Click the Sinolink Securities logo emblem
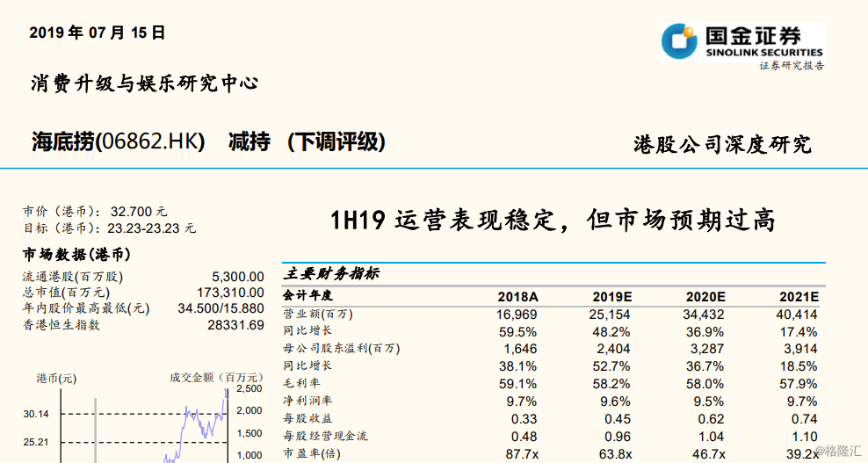Viewport: 868px width, 463px height. [679, 41]
